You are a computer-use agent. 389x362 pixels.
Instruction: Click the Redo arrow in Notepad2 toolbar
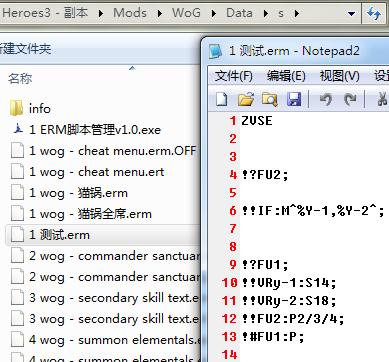350,99
